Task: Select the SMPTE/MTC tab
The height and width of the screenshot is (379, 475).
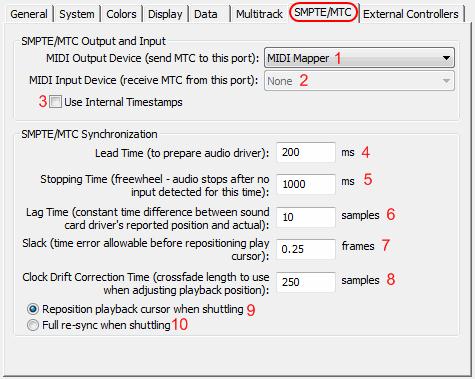Action: tap(323, 12)
